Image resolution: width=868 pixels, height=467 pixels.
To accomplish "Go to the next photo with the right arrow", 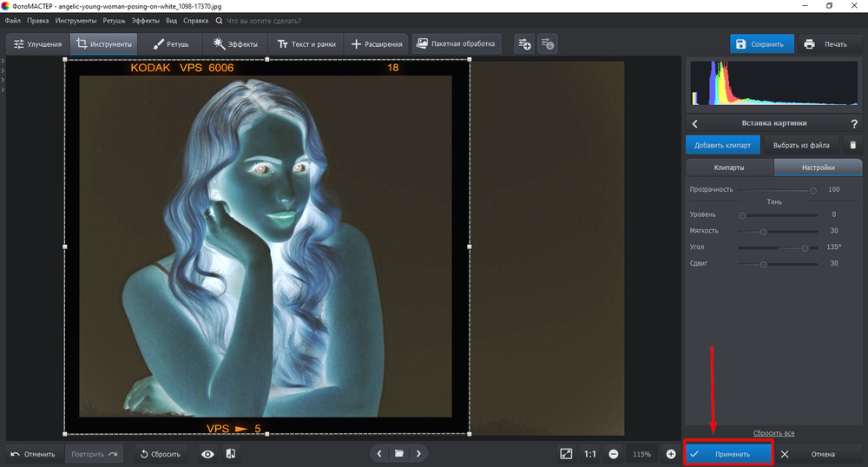I will [419, 453].
